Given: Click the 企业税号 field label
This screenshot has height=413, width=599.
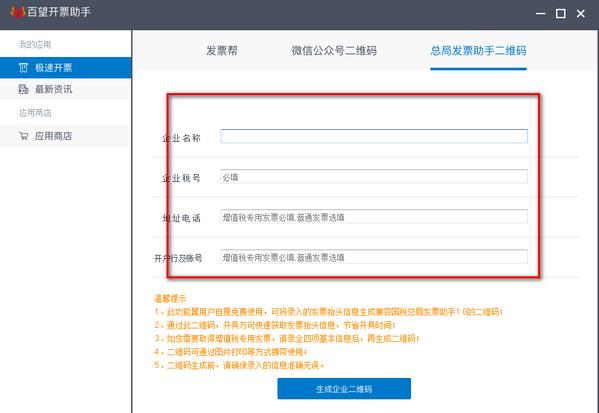Looking at the screenshot, I should 181,178.
